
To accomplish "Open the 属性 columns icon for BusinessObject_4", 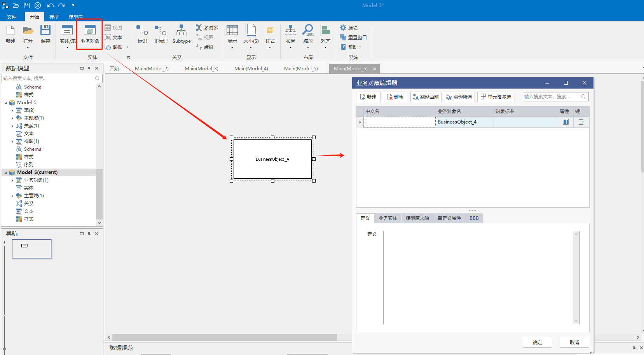I will (x=565, y=122).
